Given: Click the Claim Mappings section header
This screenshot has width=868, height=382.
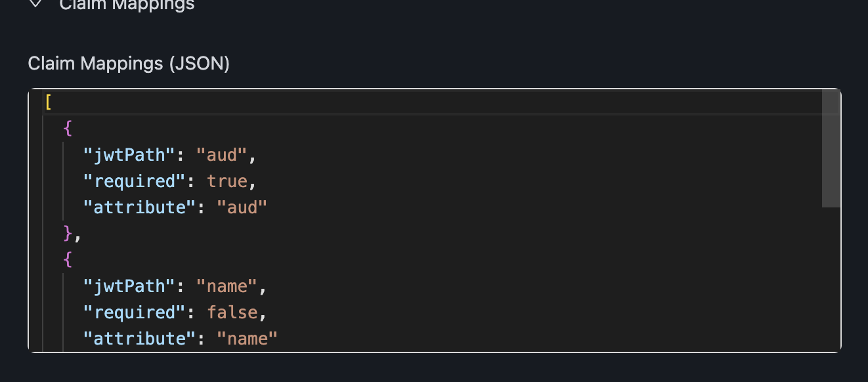Looking at the screenshot, I should (x=127, y=5).
